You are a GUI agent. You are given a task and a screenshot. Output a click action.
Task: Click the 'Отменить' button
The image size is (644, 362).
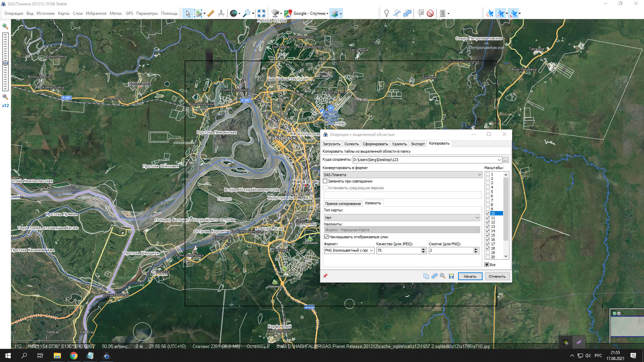coord(497,276)
